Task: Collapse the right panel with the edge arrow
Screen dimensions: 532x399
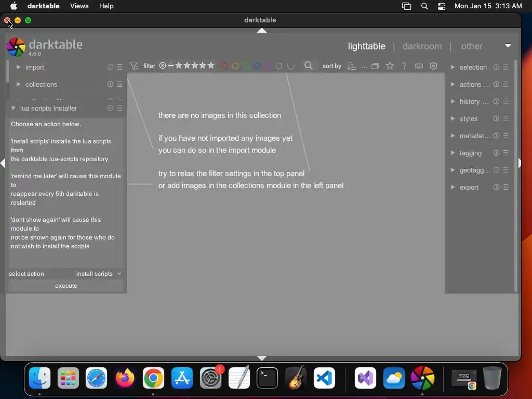Action: pos(519,163)
